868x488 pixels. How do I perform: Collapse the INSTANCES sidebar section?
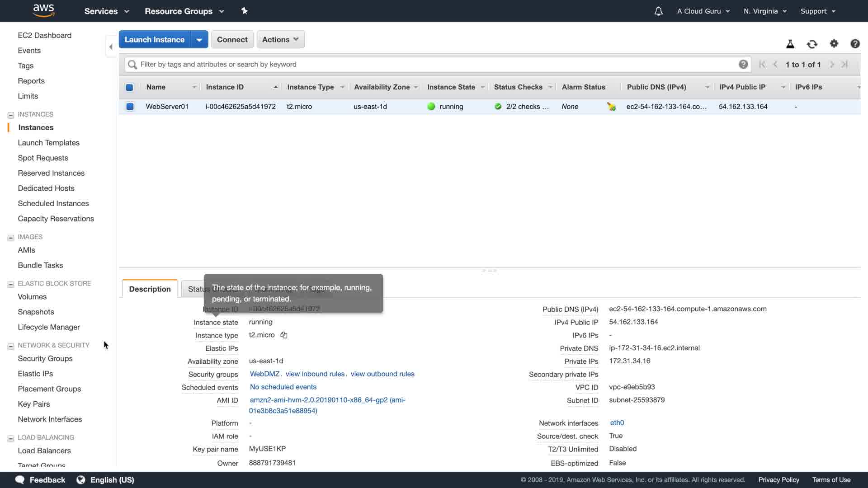click(11, 115)
